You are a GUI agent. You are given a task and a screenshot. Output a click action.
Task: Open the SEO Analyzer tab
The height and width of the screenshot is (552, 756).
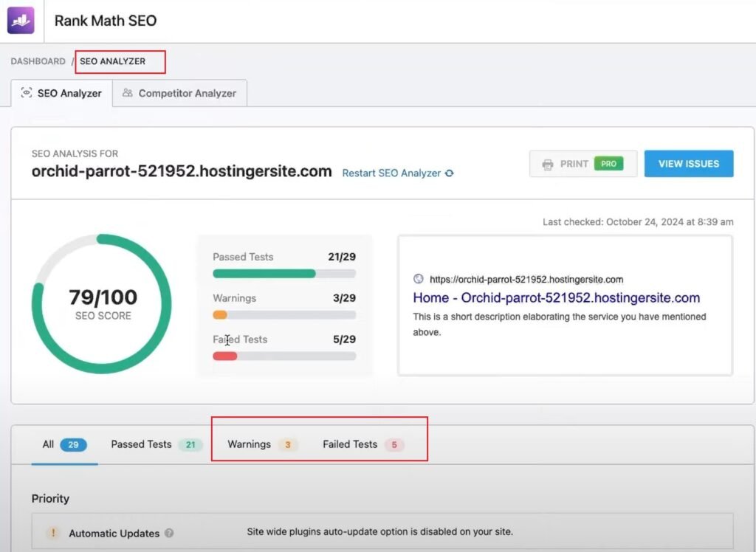(x=62, y=93)
